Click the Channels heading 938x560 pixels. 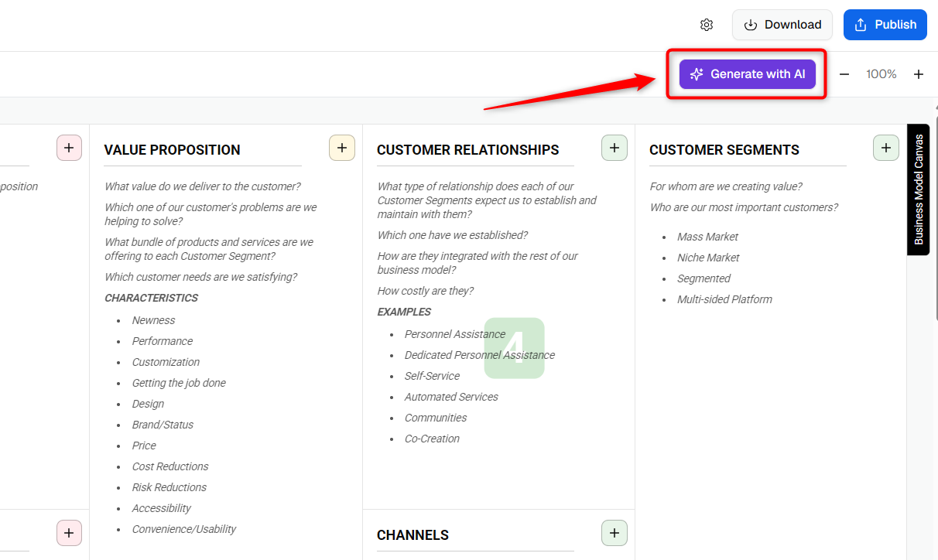[x=413, y=535]
